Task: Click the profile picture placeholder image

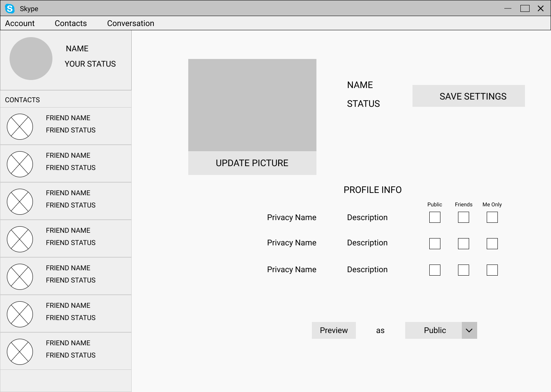Action: click(x=252, y=105)
